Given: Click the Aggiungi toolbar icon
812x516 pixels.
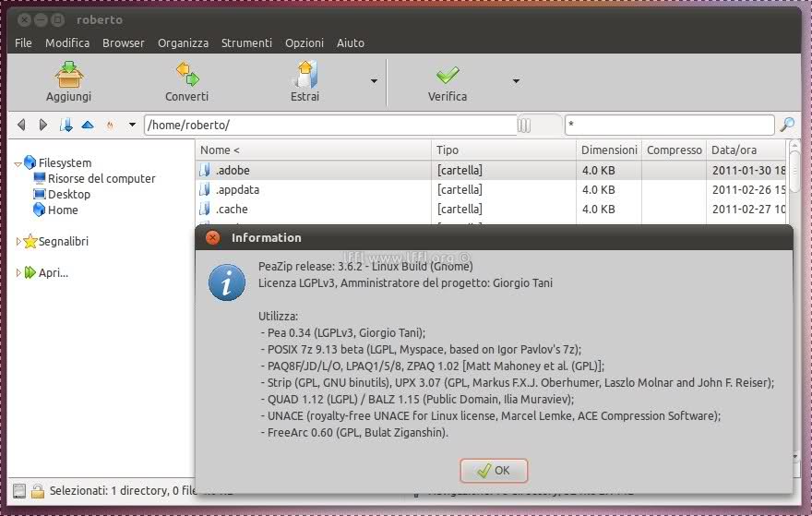Looking at the screenshot, I should pos(69,74).
